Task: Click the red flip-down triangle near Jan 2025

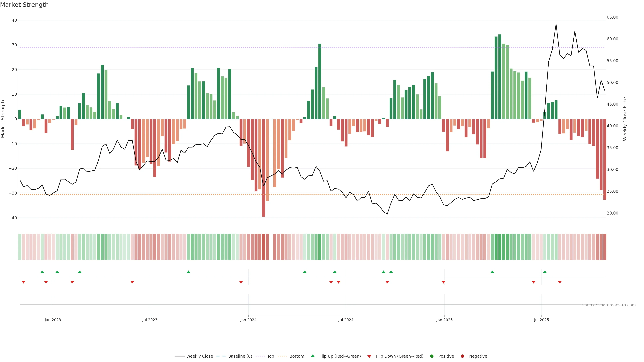Action: [x=443, y=282]
